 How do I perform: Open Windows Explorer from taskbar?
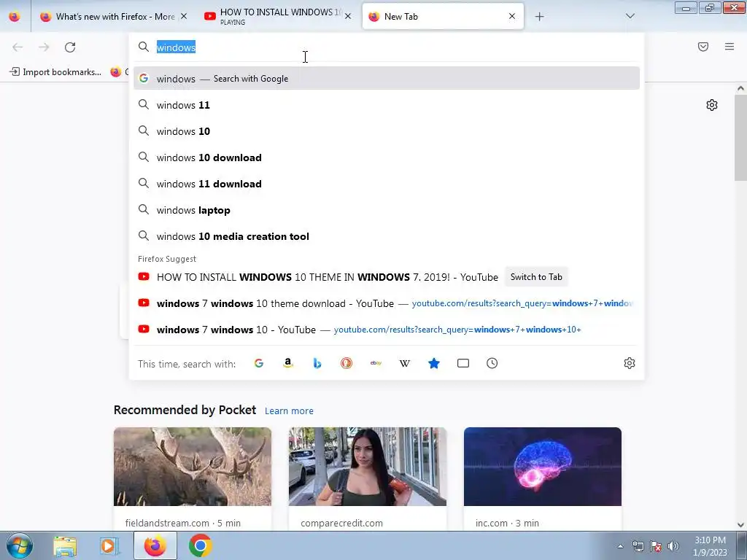[65, 545]
